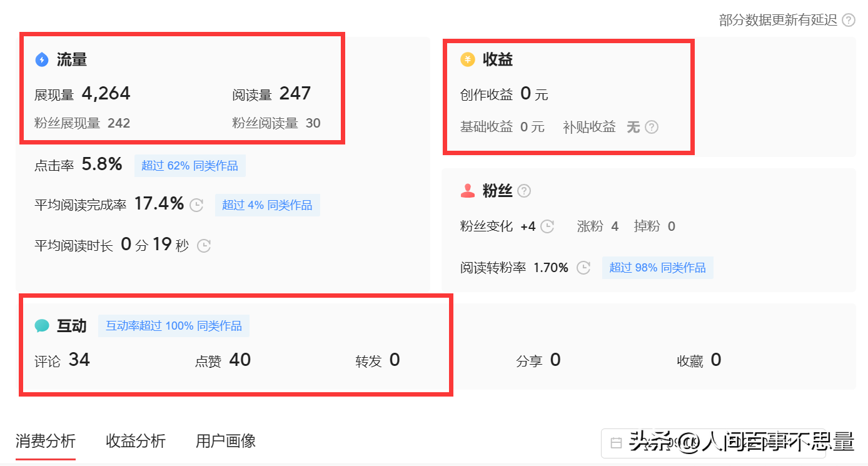Refresh 平均阅读时长 via the clock icon

point(203,246)
